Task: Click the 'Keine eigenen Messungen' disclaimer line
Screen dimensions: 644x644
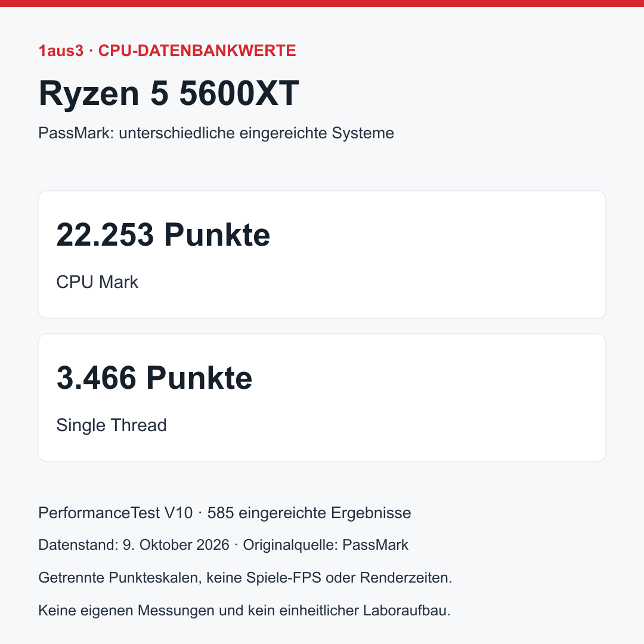Action: coord(244,611)
